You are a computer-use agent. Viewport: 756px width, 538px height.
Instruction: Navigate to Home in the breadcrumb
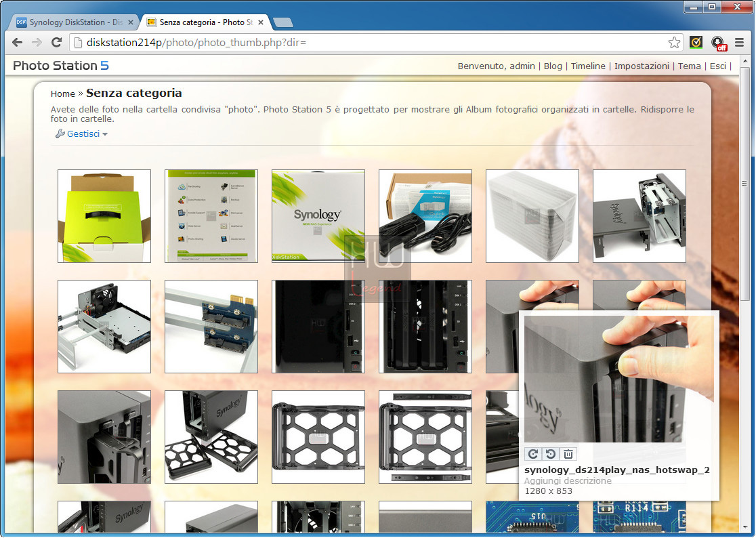(x=63, y=94)
